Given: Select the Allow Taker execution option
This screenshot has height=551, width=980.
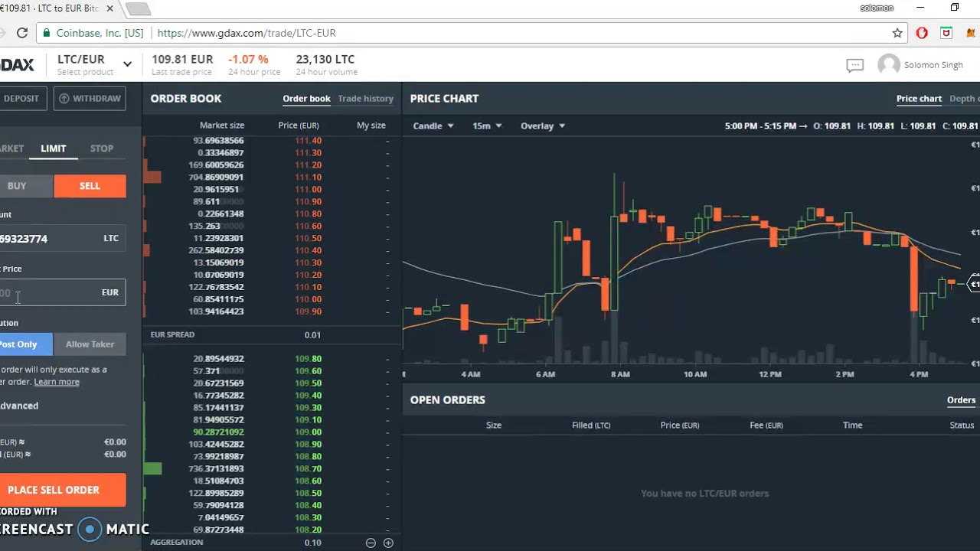Looking at the screenshot, I should click(x=90, y=344).
